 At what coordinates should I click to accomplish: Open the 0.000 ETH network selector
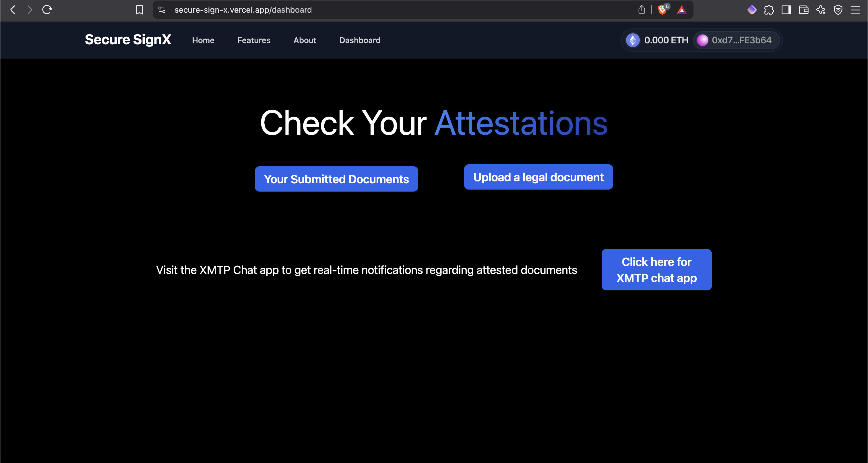(657, 40)
